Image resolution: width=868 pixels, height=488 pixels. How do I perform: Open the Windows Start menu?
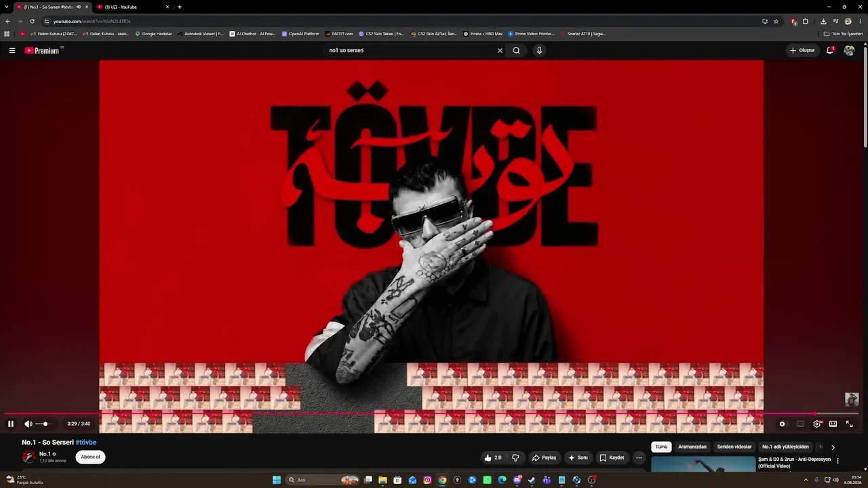(x=277, y=480)
